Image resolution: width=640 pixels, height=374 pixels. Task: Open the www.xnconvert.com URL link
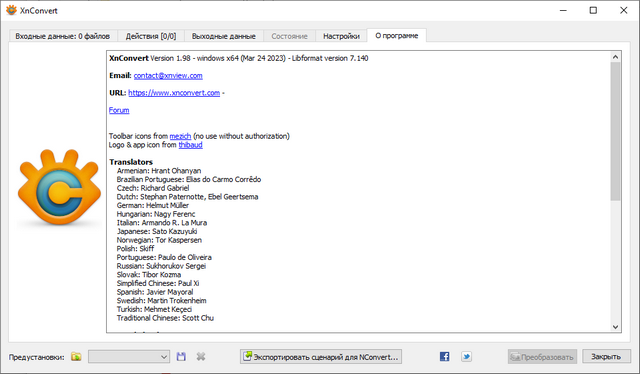pos(174,93)
